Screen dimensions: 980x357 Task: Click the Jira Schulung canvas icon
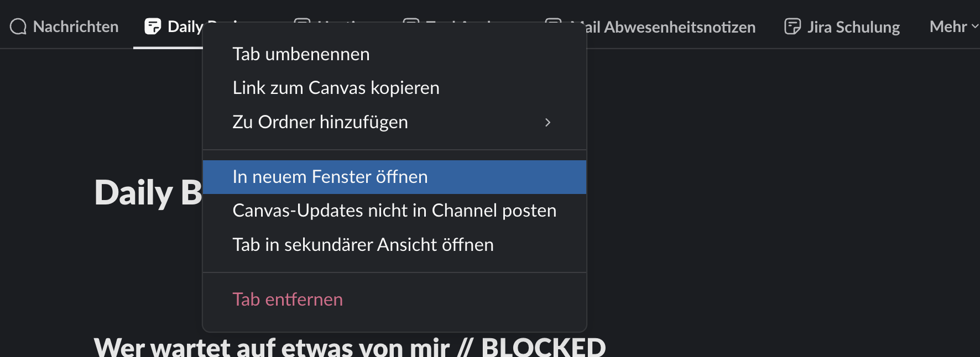click(x=793, y=27)
